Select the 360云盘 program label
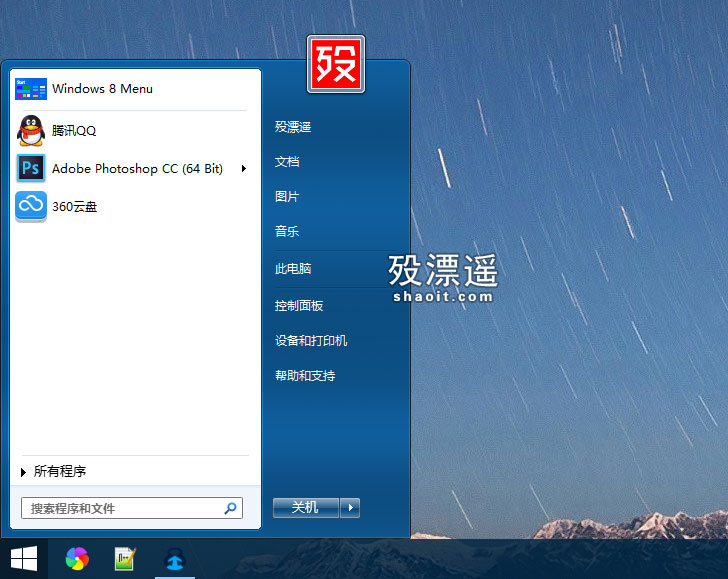 tap(74, 207)
